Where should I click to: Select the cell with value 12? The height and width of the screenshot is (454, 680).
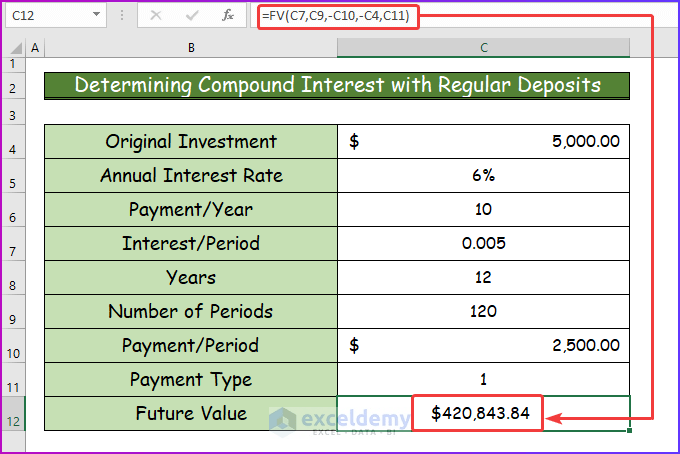[x=484, y=278]
